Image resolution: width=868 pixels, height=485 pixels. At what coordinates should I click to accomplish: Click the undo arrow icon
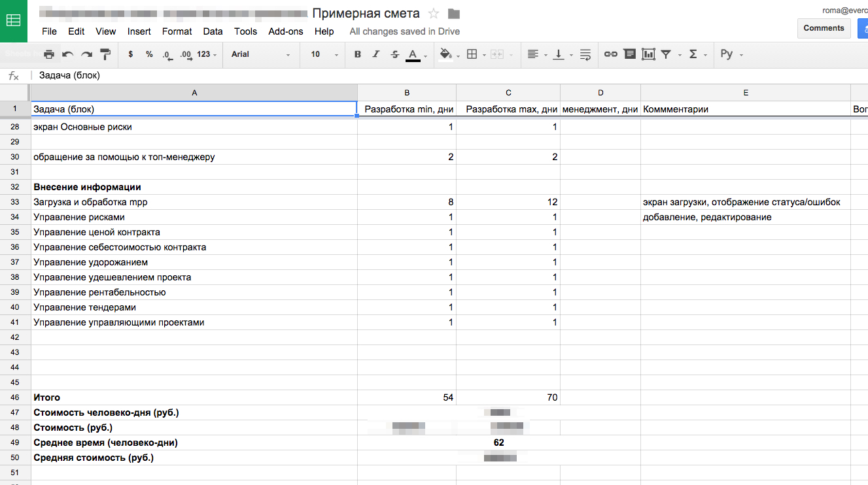coord(68,54)
